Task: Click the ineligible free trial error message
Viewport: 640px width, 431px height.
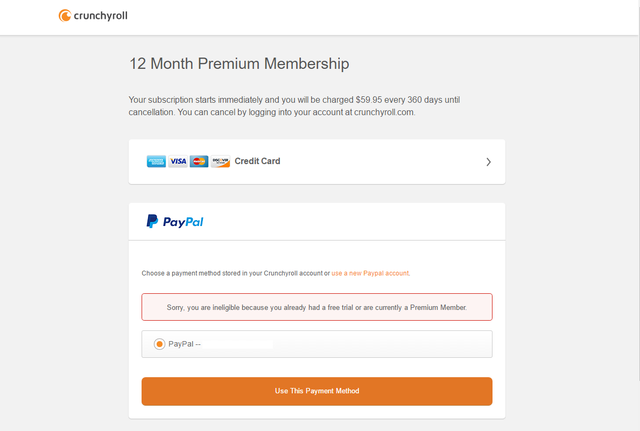Action: [316, 307]
